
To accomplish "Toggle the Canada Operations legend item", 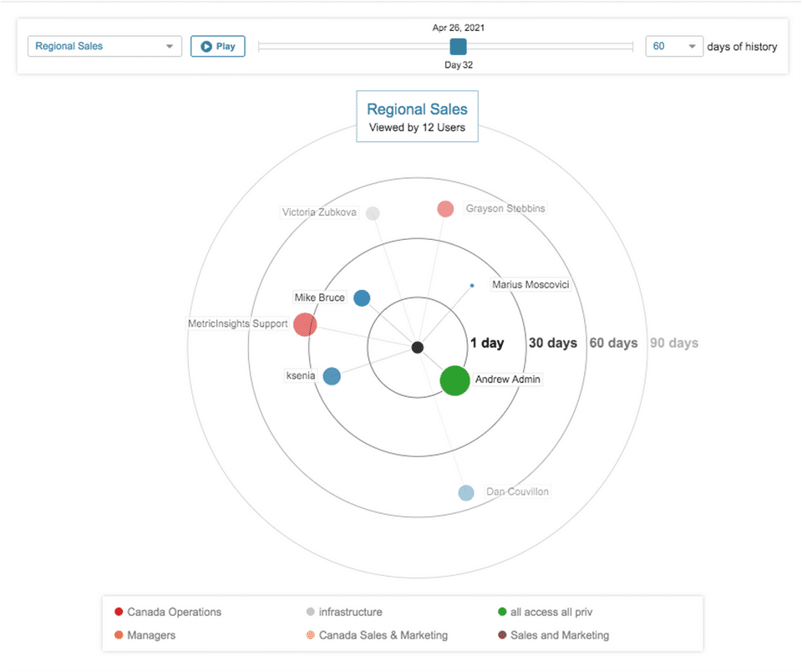I will pos(167,612).
